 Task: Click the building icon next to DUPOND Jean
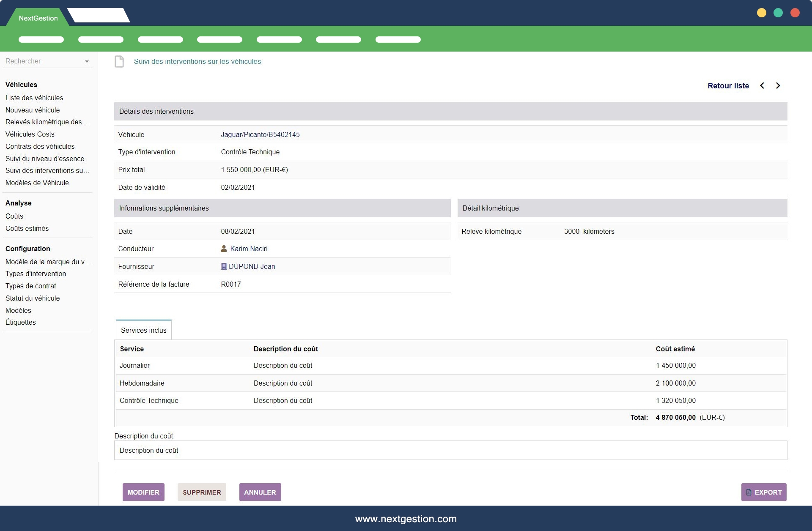[224, 267]
